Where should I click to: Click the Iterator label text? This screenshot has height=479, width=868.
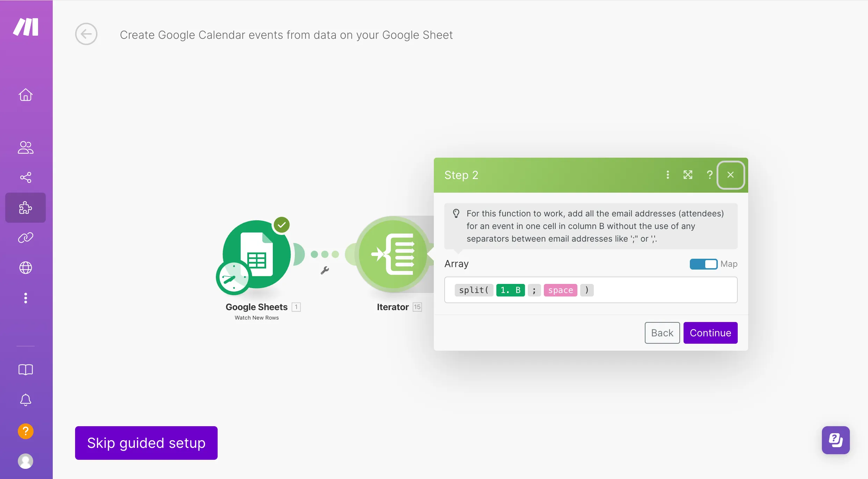pyautogui.click(x=393, y=307)
